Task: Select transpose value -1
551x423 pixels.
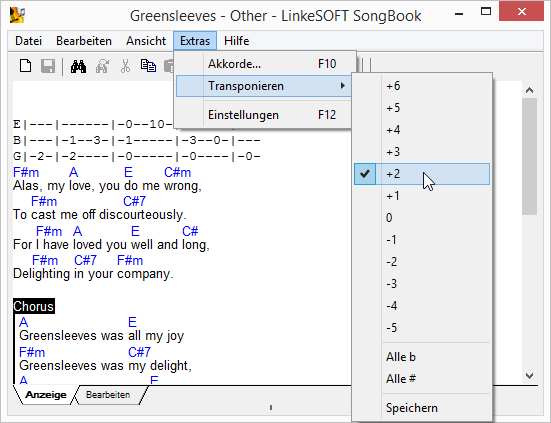Action: [422, 240]
